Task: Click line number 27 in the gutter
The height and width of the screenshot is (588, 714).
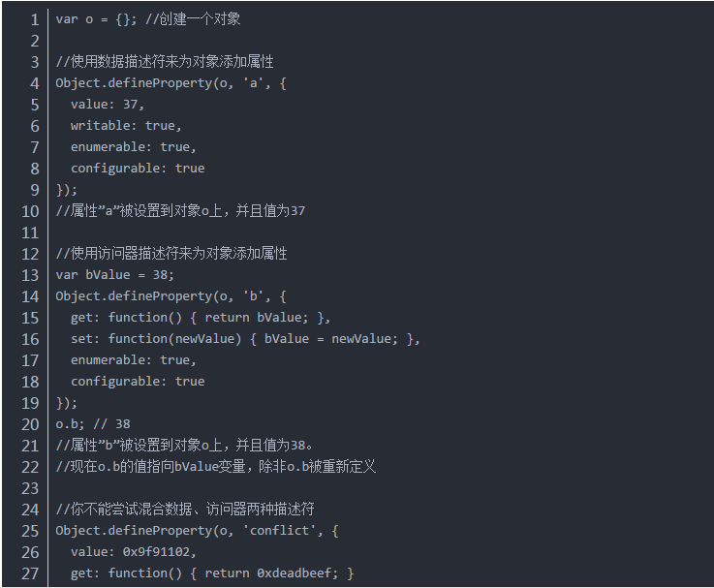Action: click(x=30, y=573)
